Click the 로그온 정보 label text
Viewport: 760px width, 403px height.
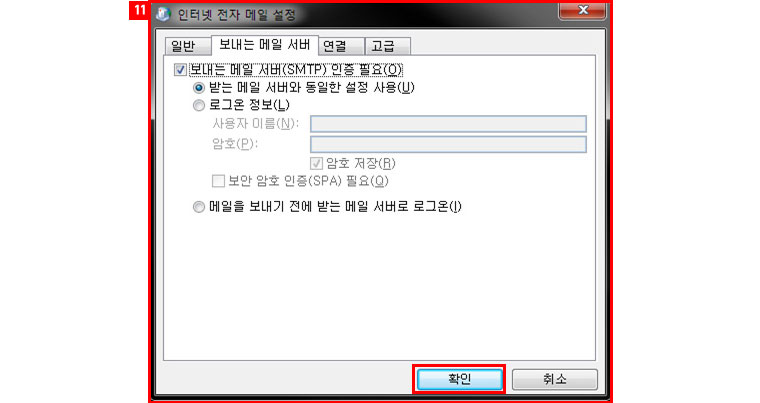point(249,105)
